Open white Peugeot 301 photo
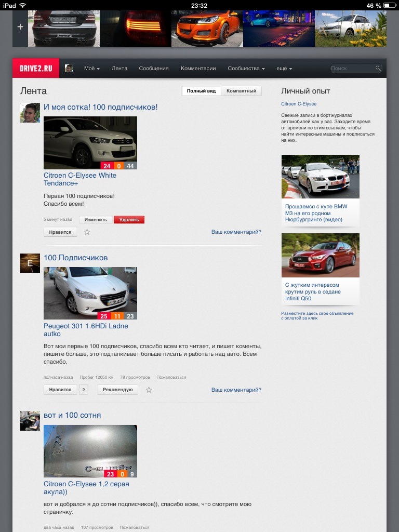 (x=90, y=293)
